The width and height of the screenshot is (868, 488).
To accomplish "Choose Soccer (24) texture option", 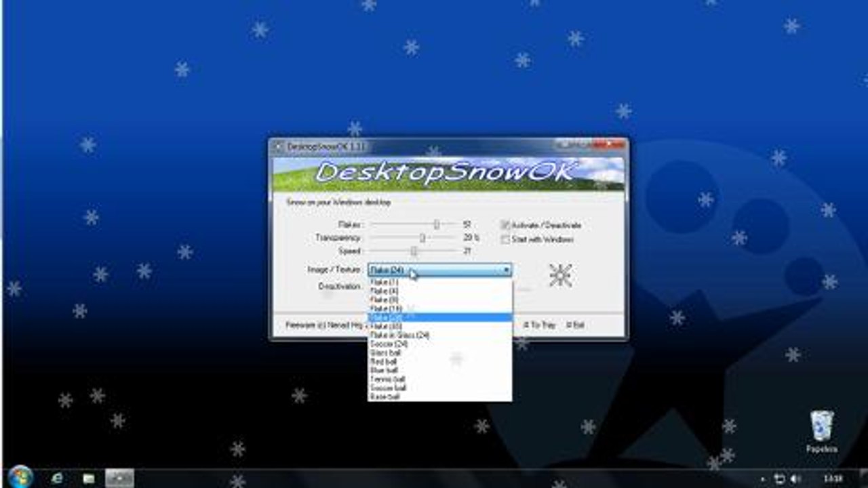I will tap(439, 344).
